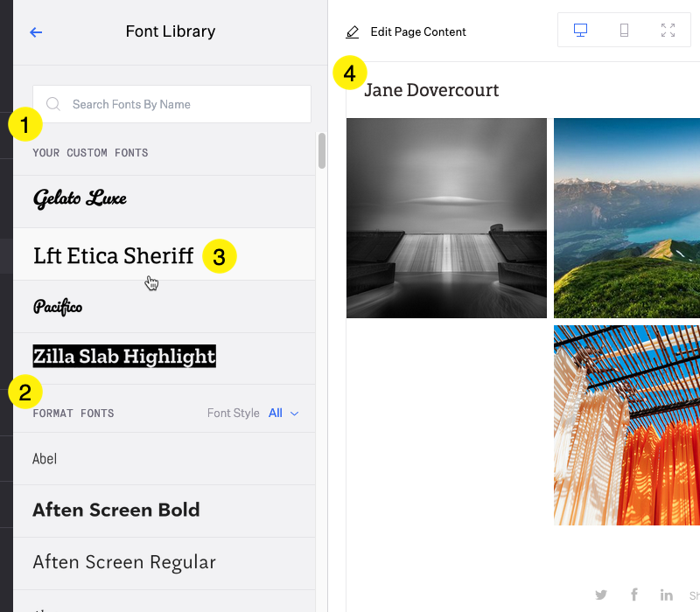Click the font list scrollbar thumb
Screen dimensions: 700x612
(321, 150)
